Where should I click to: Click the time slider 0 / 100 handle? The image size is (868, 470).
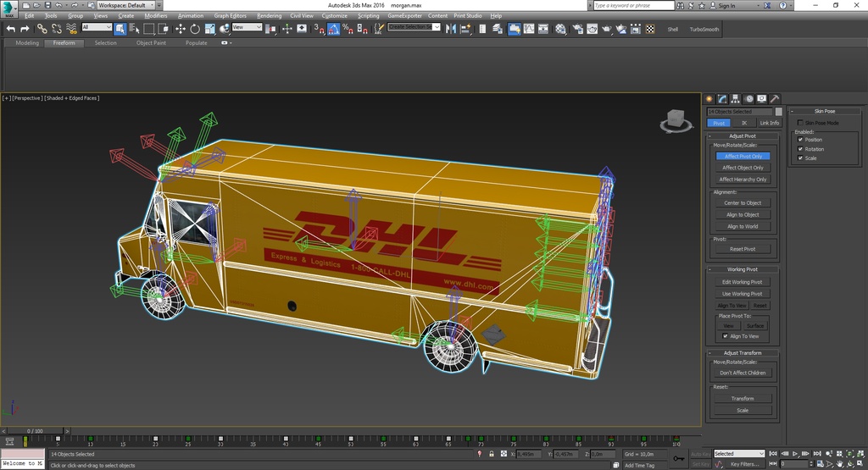[35, 431]
